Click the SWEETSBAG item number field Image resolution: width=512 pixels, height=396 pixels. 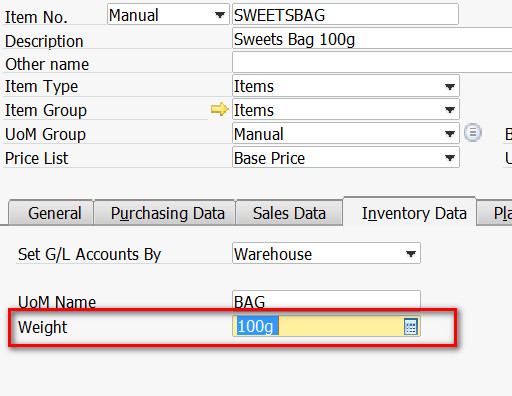click(x=345, y=15)
